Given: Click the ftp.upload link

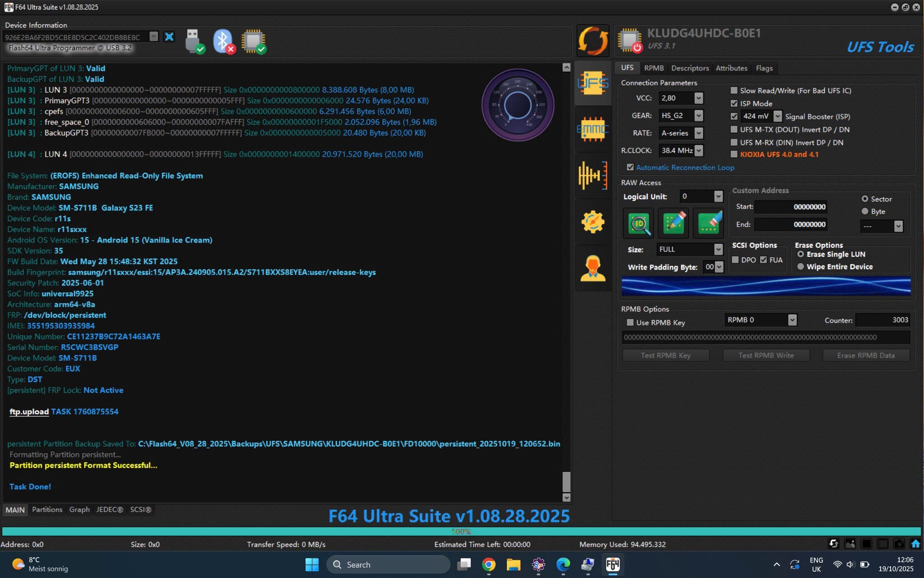Looking at the screenshot, I should pos(29,411).
